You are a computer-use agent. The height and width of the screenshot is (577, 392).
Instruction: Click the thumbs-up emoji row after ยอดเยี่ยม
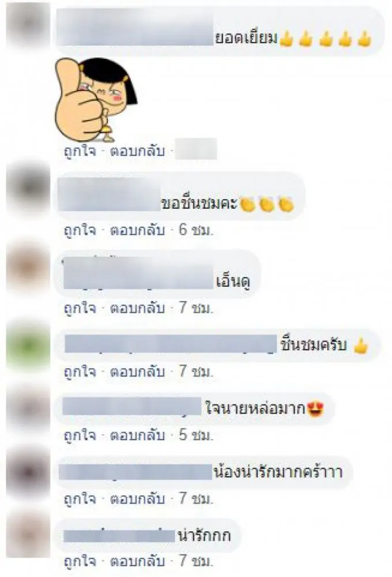[x=326, y=39]
